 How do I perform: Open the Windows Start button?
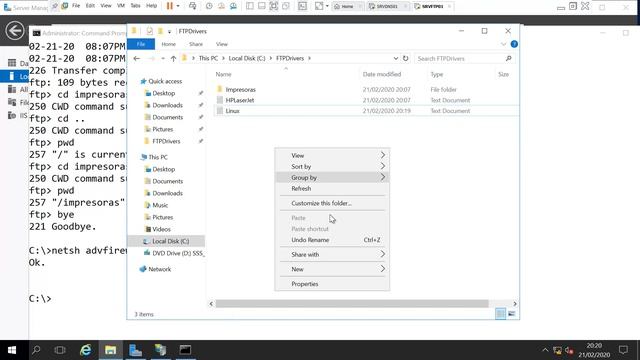coord(12,350)
